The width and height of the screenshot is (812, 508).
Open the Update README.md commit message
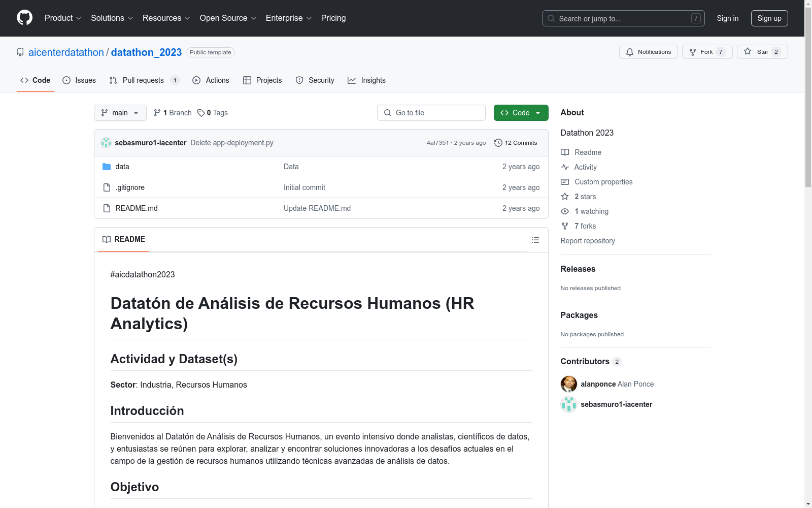click(317, 208)
